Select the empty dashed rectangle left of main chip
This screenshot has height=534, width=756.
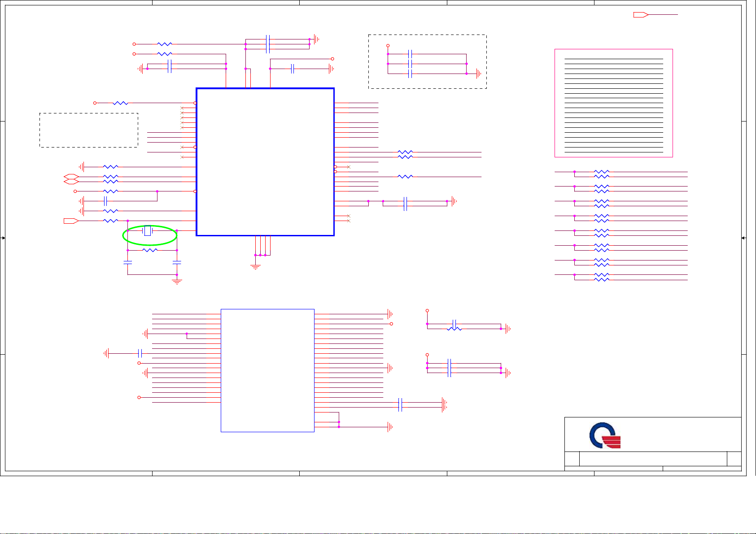[89, 130]
